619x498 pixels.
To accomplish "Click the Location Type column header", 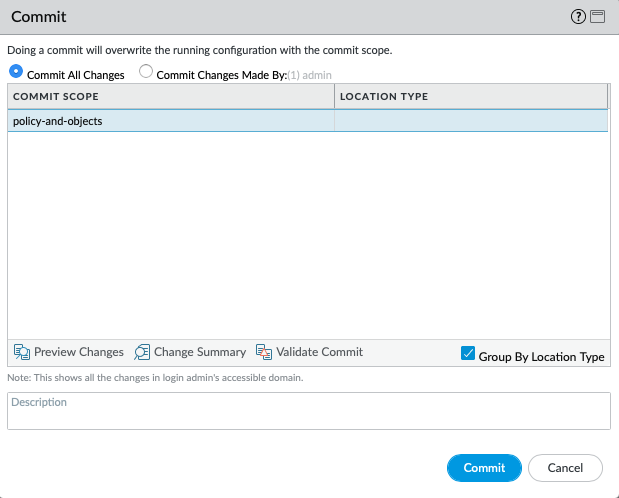I will 470,96.
